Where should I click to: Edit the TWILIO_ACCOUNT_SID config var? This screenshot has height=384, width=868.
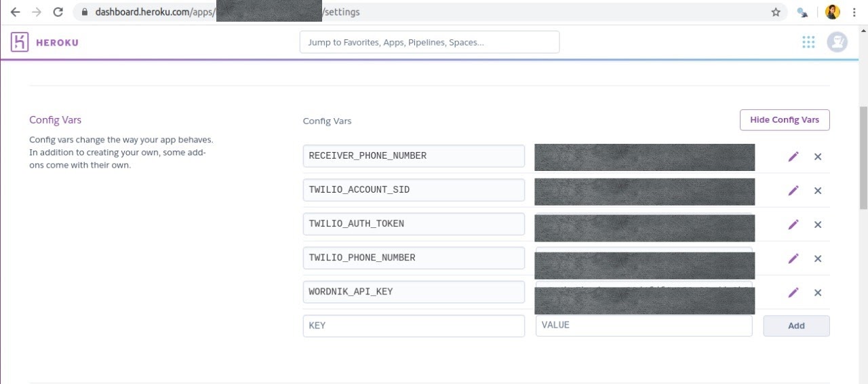pyautogui.click(x=793, y=191)
